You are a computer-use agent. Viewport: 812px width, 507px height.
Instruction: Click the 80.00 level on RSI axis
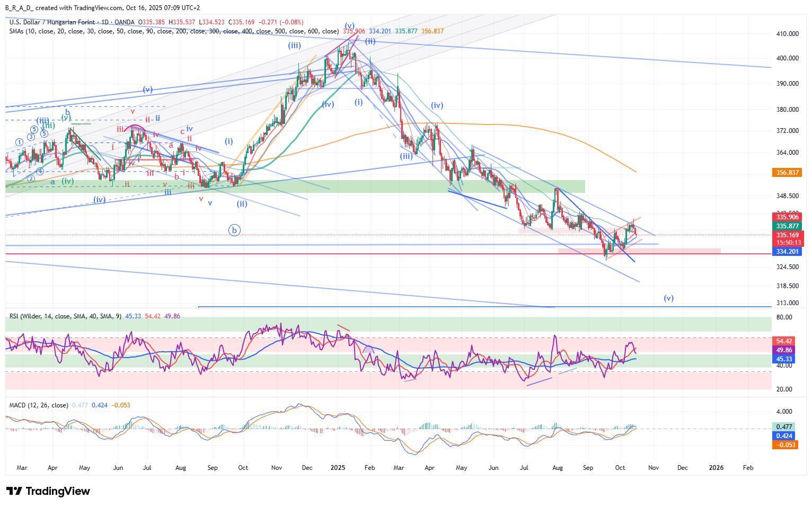[784, 317]
